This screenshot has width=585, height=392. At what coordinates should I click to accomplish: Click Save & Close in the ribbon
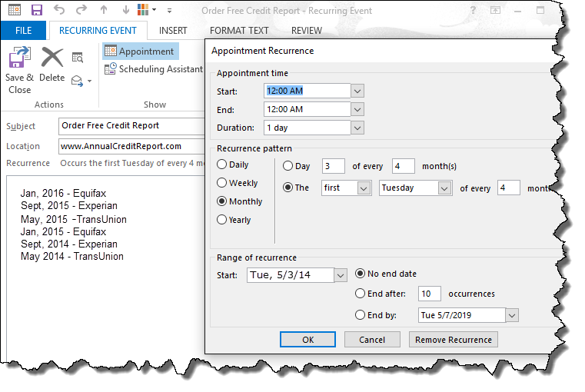(x=19, y=71)
